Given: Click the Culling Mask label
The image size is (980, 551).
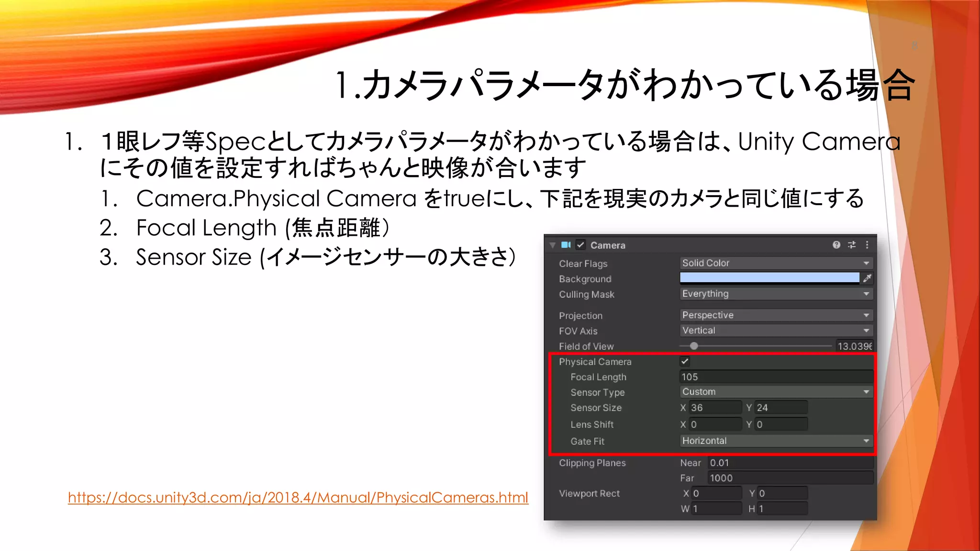Looking at the screenshot, I should click(x=587, y=295).
